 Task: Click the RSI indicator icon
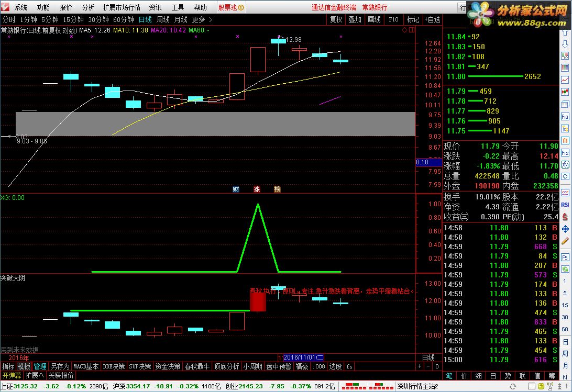tap(565, 205)
